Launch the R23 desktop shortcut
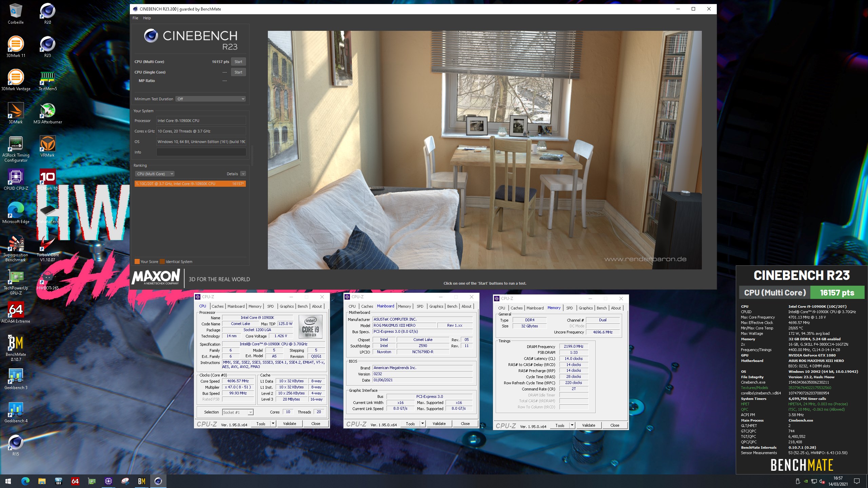This screenshot has height=488, width=868. pyautogui.click(x=47, y=47)
